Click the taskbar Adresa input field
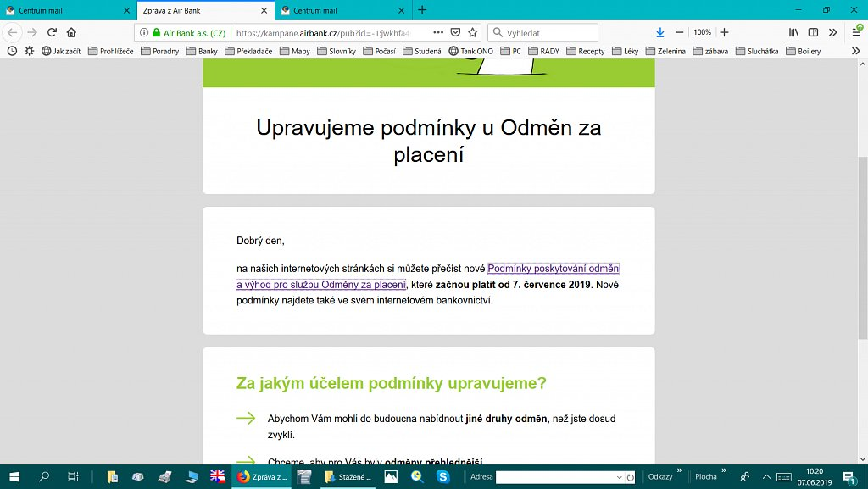The width and height of the screenshot is (868, 489). (555, 477)
